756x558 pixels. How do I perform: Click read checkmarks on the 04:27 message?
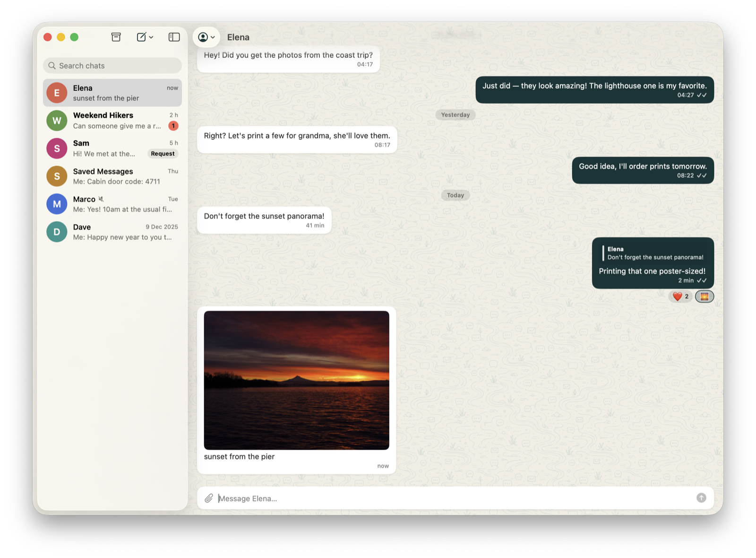702,95
